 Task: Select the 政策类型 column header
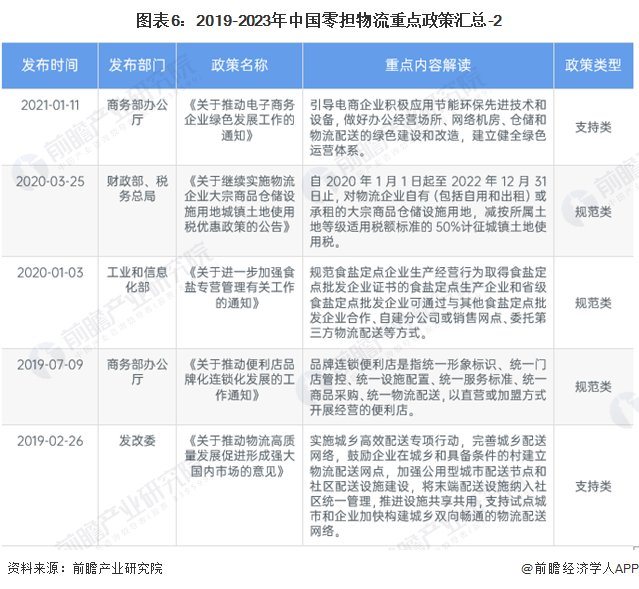(593, 65)
